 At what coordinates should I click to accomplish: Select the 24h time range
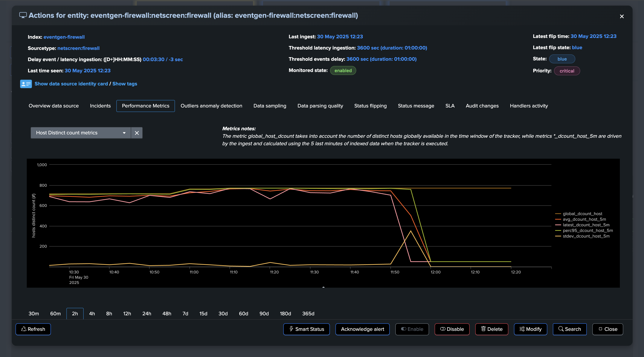pyautogui.click(x=146, y=313)
